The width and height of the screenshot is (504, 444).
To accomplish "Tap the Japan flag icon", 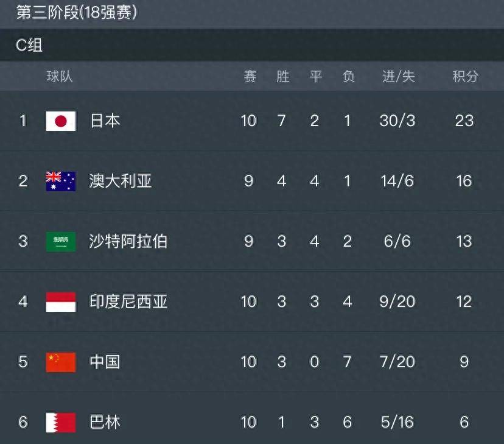I will pyautogui.click(x=61, y=121).
